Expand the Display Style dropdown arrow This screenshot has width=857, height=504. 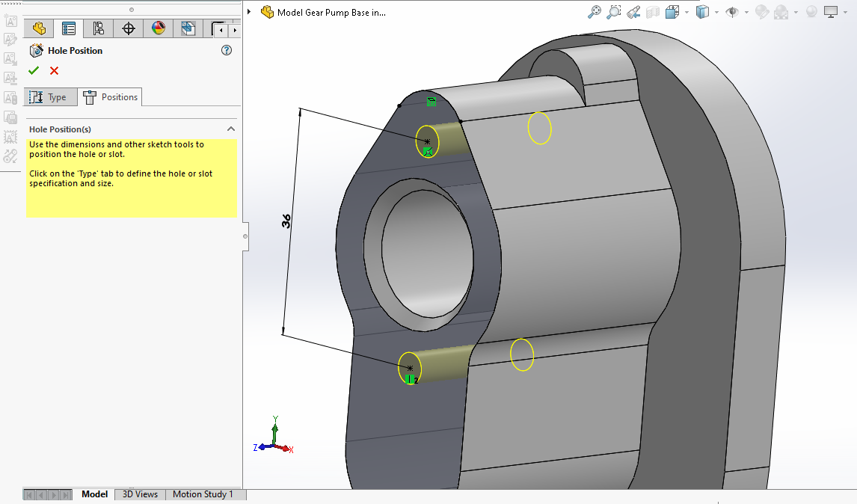[x=716, y=13]
